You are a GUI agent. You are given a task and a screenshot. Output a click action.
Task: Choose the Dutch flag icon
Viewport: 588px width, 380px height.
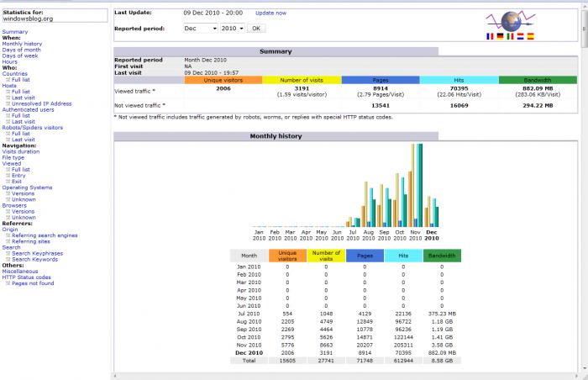(520, 37)
